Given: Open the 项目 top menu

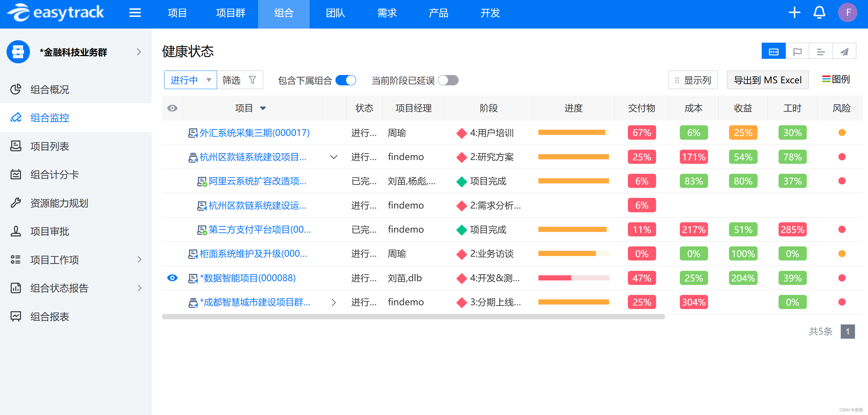Looking at the screenshot, I should [177, 13].
